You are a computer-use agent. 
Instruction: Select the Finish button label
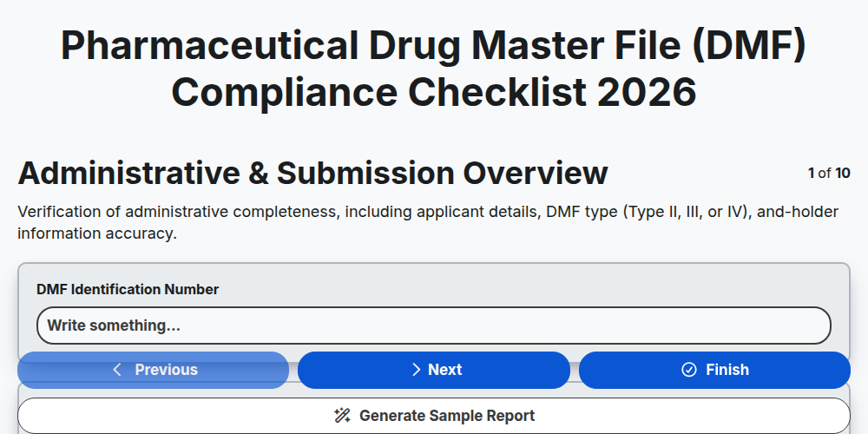point(727,370)
